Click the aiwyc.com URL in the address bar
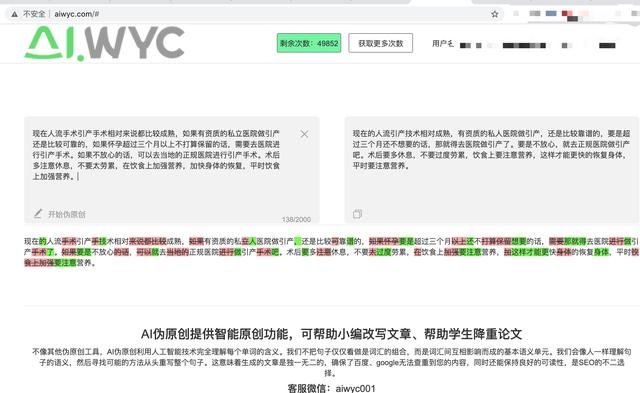The image size is (640, 393). pos(77,14)
